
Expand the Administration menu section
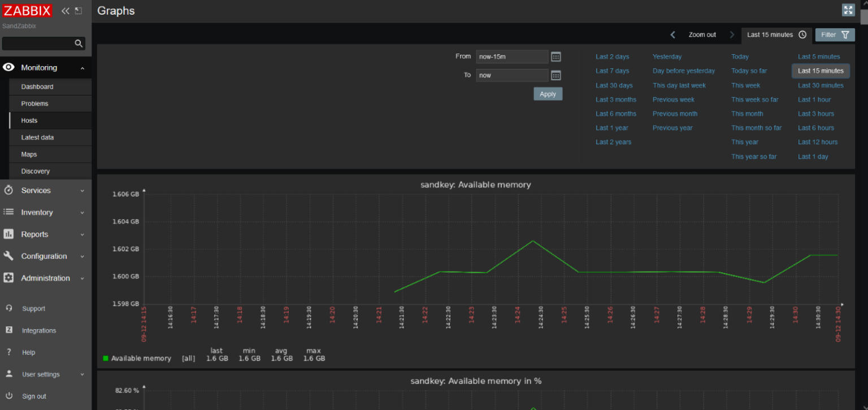[45, 278]
